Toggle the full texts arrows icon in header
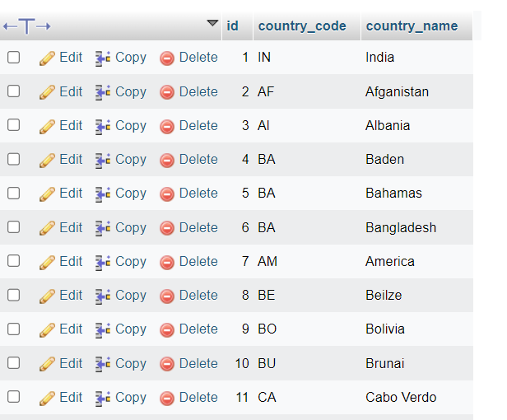The width and height of the screenshot is (507, 420). click(x=26, y=26)
